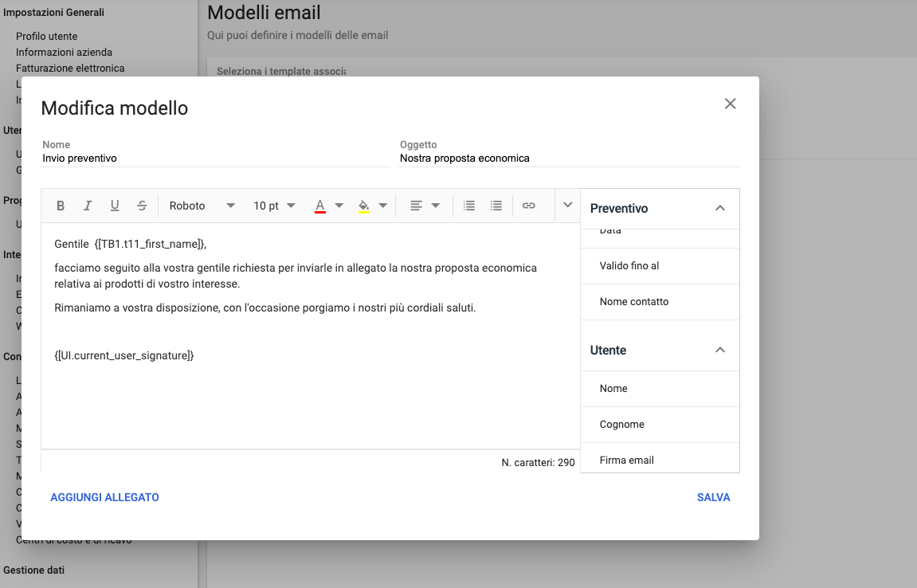This screenshot has width=917, height=588.
Task: Collapse the Utente section
Action: [x=720, y=350]
